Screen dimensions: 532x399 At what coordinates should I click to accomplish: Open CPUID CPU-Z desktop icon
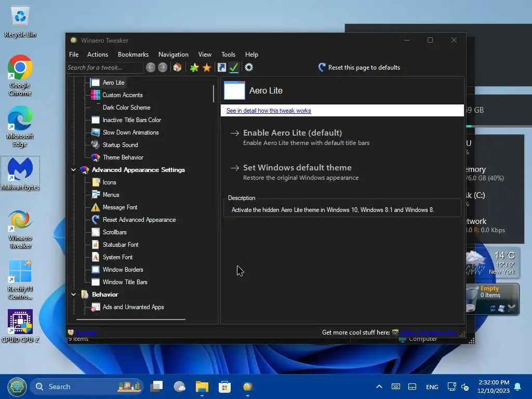(20, 326)
